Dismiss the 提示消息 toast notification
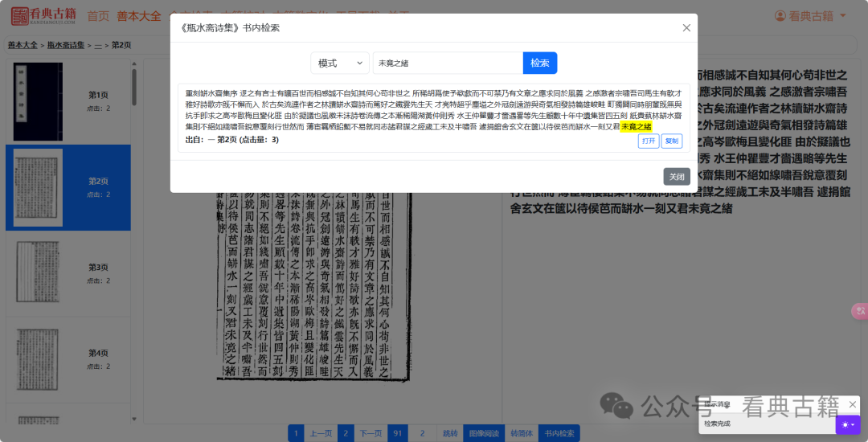Viewport: 868px width, 442px height. [x=853, y=404]
